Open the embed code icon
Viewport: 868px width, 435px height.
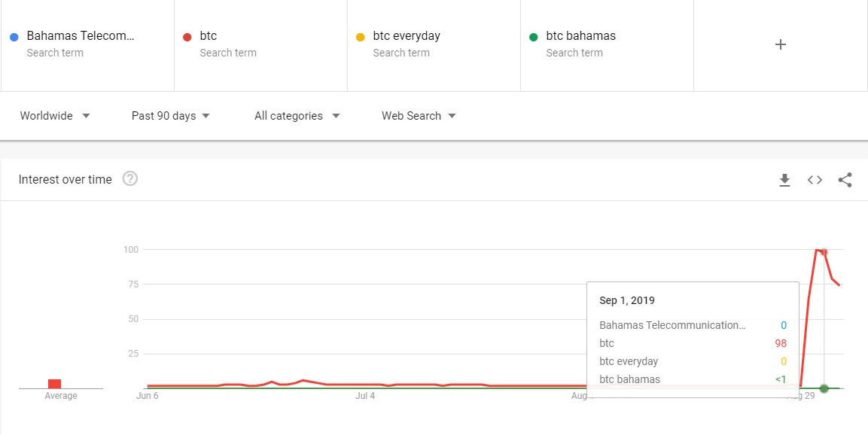coord(815,180)
